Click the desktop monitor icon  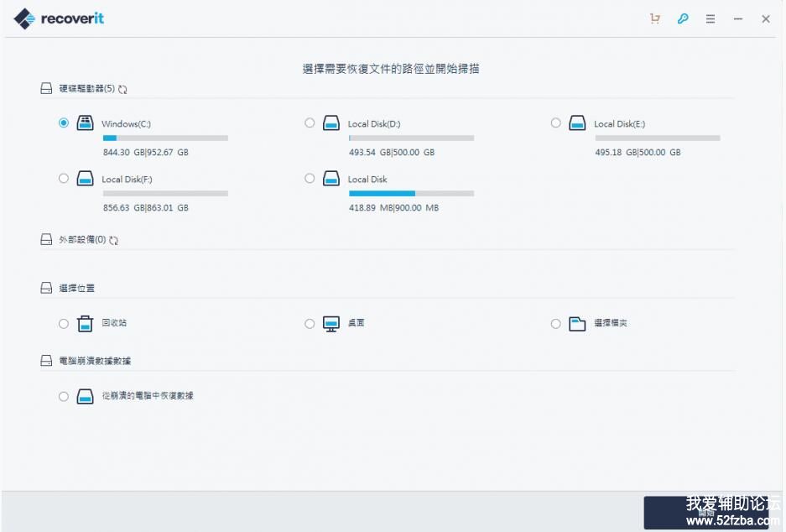331,324
